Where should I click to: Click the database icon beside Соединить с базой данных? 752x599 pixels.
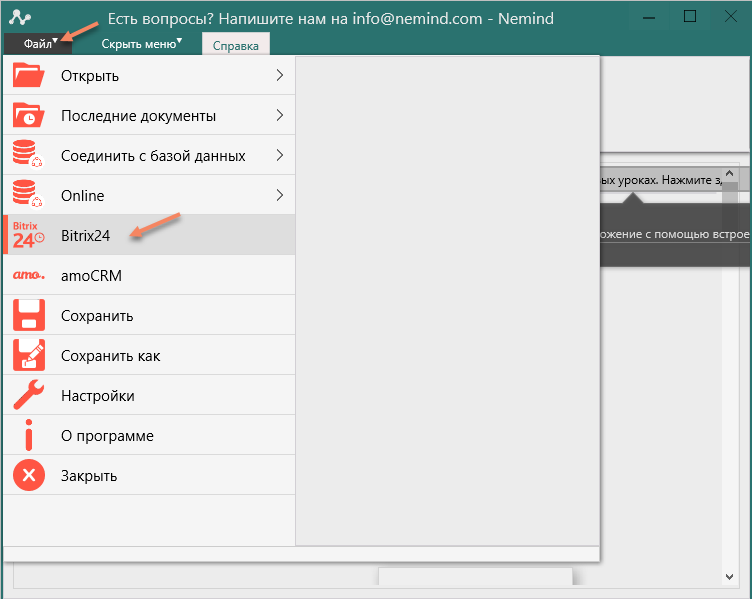(x=28, y=154)
